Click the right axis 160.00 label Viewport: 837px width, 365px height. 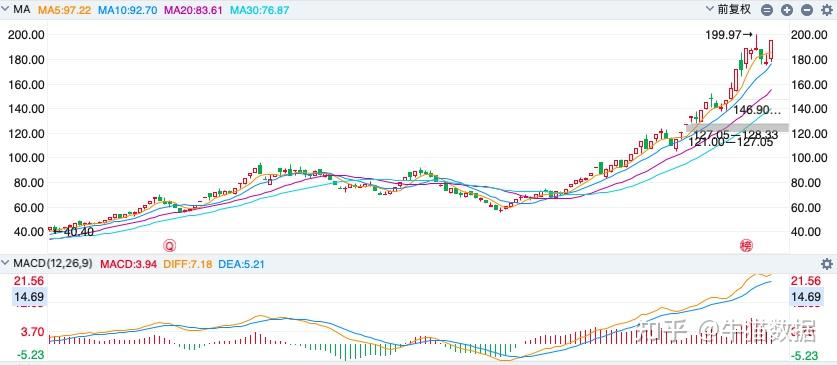(810, 84)
